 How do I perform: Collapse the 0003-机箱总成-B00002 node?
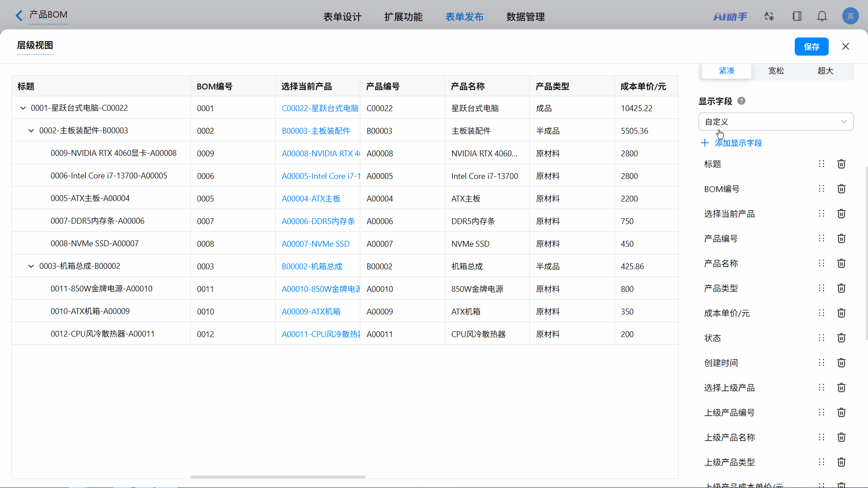tap(31, 267)
